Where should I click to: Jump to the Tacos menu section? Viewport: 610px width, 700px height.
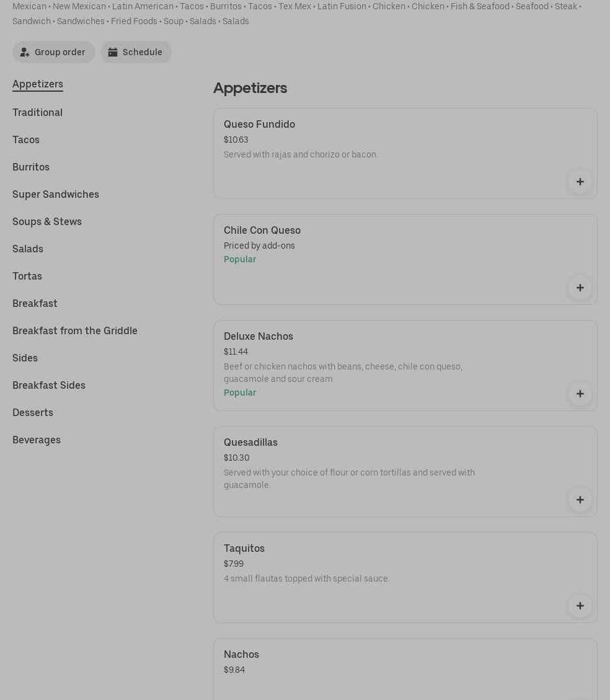click(x=26, y=140)
